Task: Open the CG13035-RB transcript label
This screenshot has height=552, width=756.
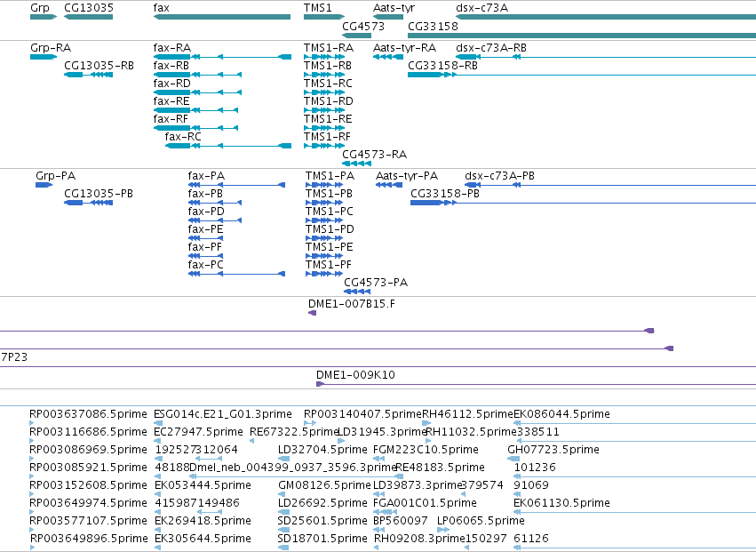Action: click(x=99, y=66)
